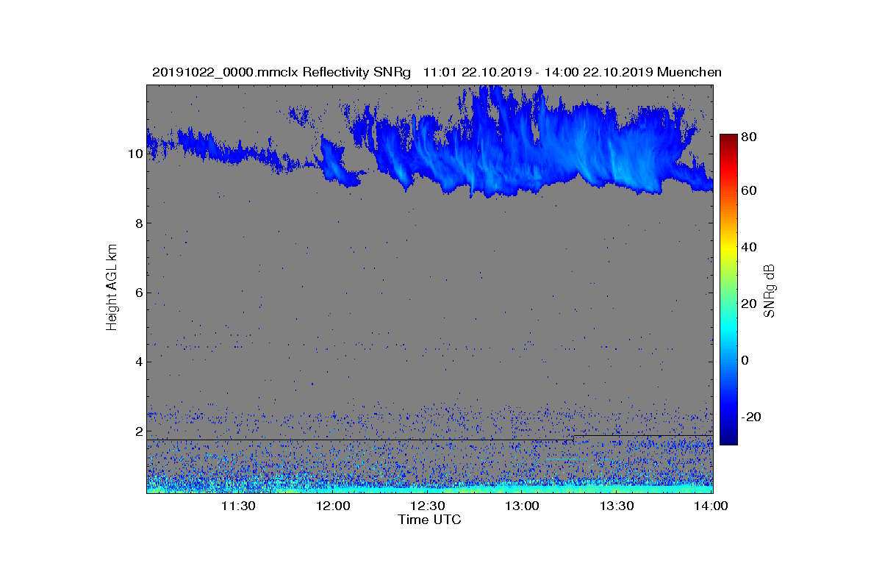Screen dimensions: 882x588
Task: Click the colorbar value -20
Action: tap(750, 417)
